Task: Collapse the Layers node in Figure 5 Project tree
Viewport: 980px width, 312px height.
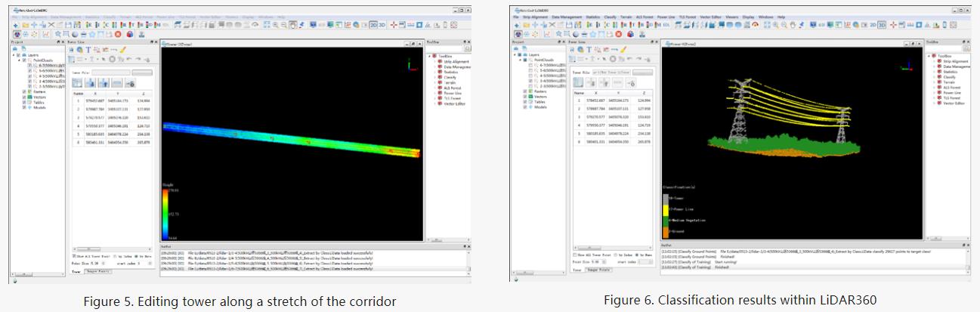Action: (14, 55)
